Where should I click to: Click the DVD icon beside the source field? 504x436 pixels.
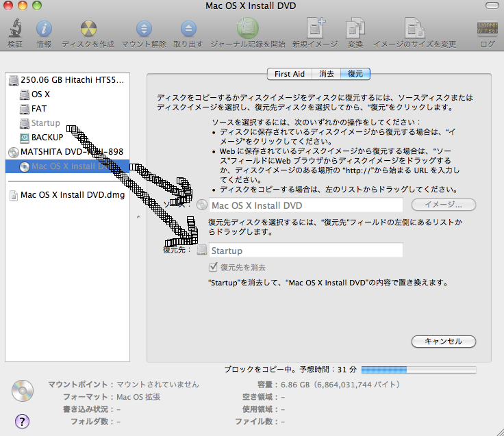202,205
